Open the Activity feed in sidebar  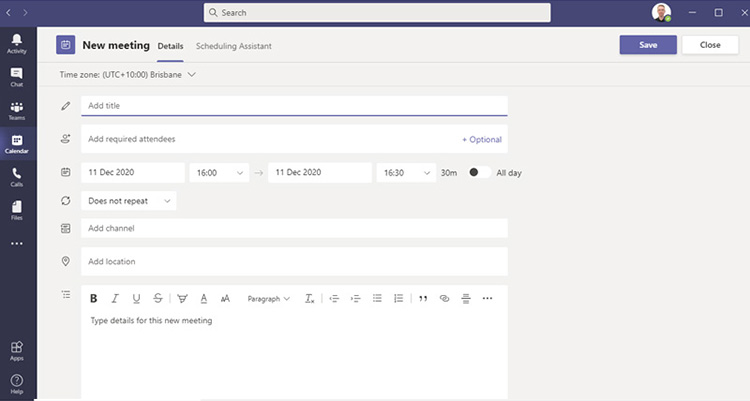16,42
